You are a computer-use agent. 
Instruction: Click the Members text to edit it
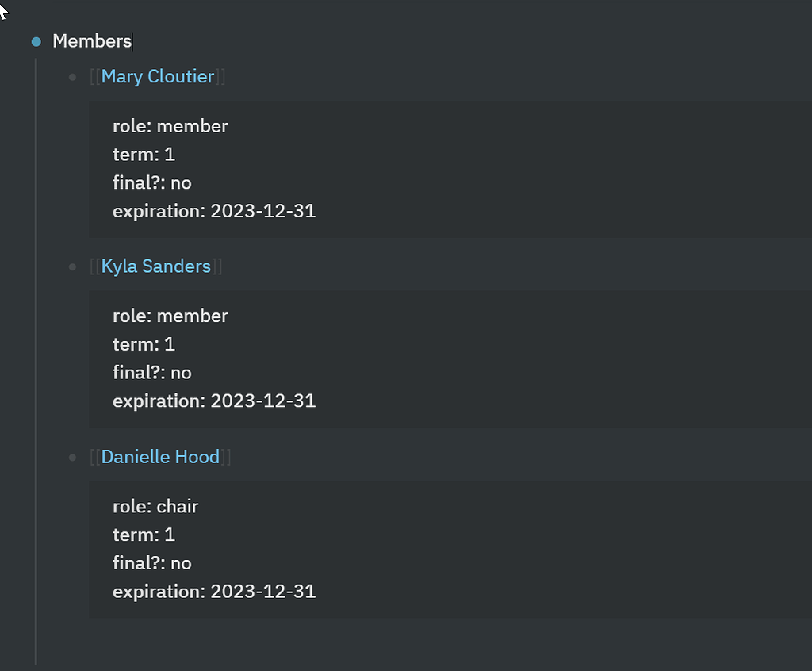(92, 40)
